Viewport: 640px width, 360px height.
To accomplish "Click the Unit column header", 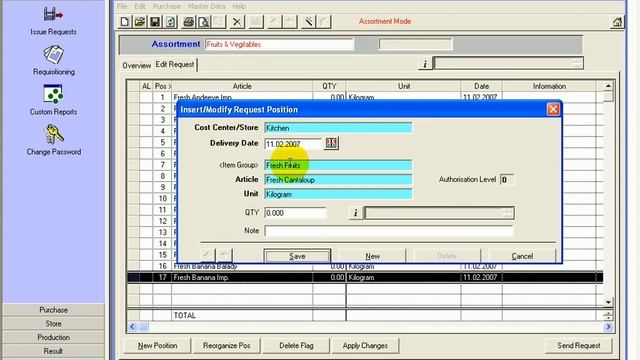I will pyautogui.click(x=404, y=86).
